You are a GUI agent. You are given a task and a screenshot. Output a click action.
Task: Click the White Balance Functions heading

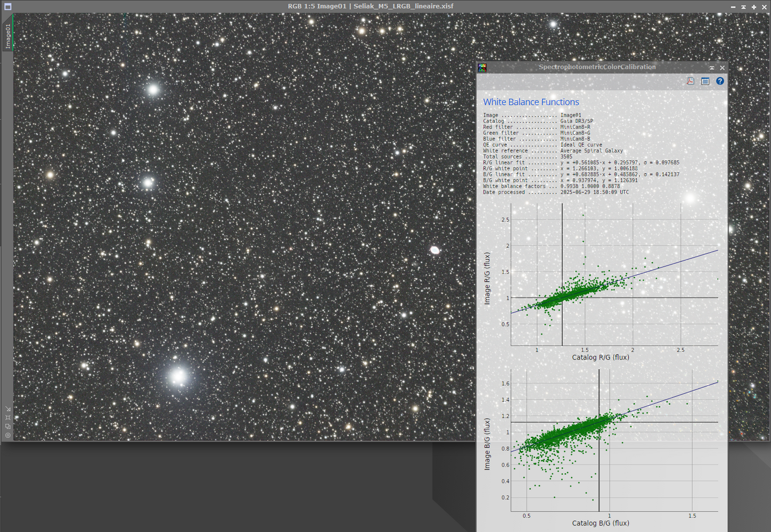pyautogui.click(x=531, y=102)
